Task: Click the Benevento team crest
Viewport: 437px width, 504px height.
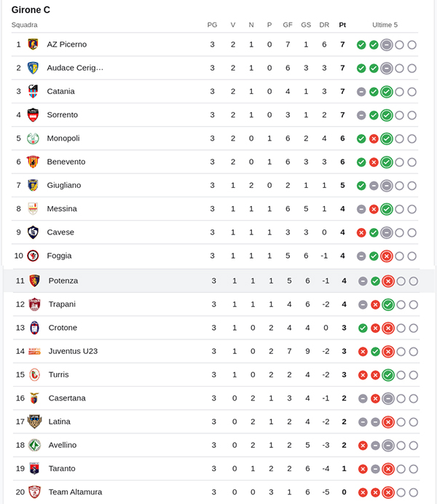Action: 33,162
